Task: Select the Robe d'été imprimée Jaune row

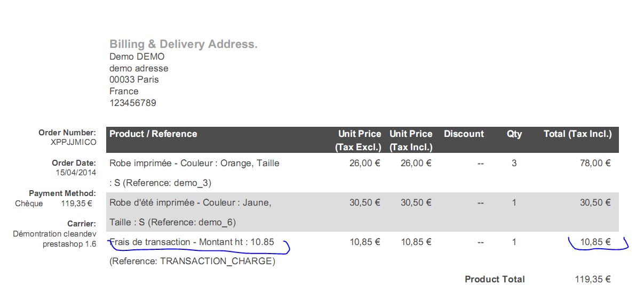Action: [362, 212]
